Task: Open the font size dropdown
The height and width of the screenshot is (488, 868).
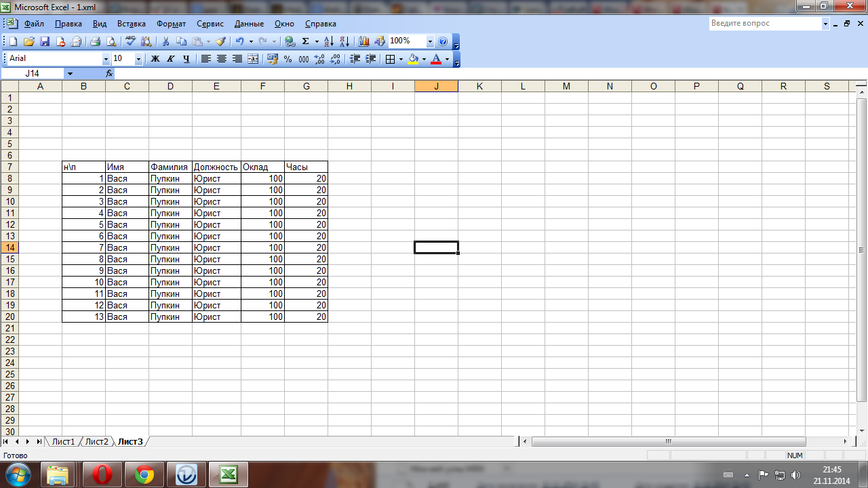Action: tap(138, 59)
